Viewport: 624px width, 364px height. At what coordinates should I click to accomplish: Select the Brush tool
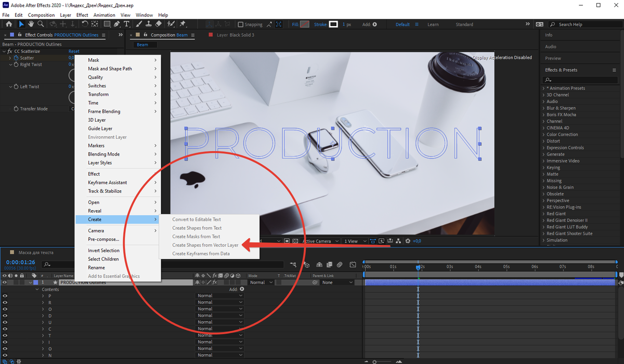139,24
